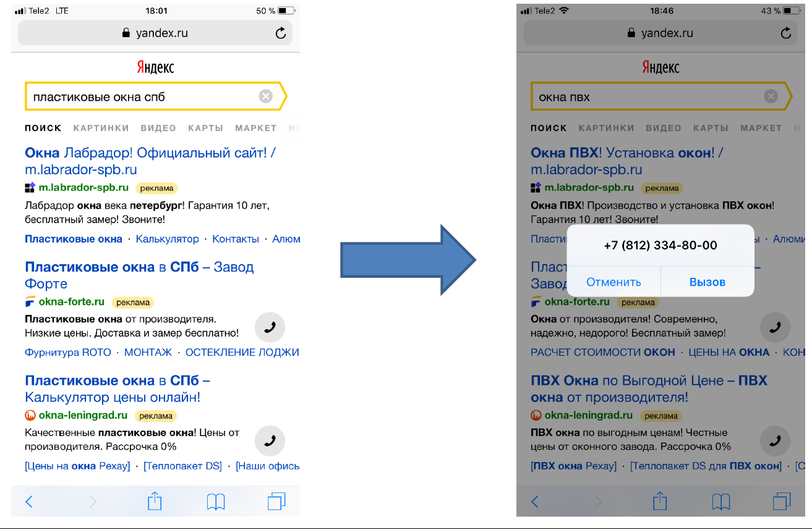The image size is (812, 529).
Task: Tap the call icon beside 'Качественные пластиковые окна' ad
Action: (270, 441)
